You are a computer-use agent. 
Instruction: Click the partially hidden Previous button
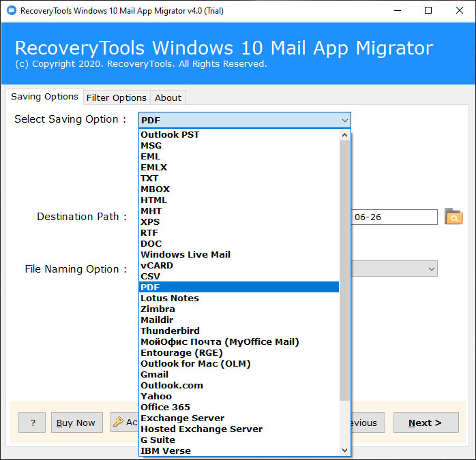pyautogui.click(x=368, y=423)
